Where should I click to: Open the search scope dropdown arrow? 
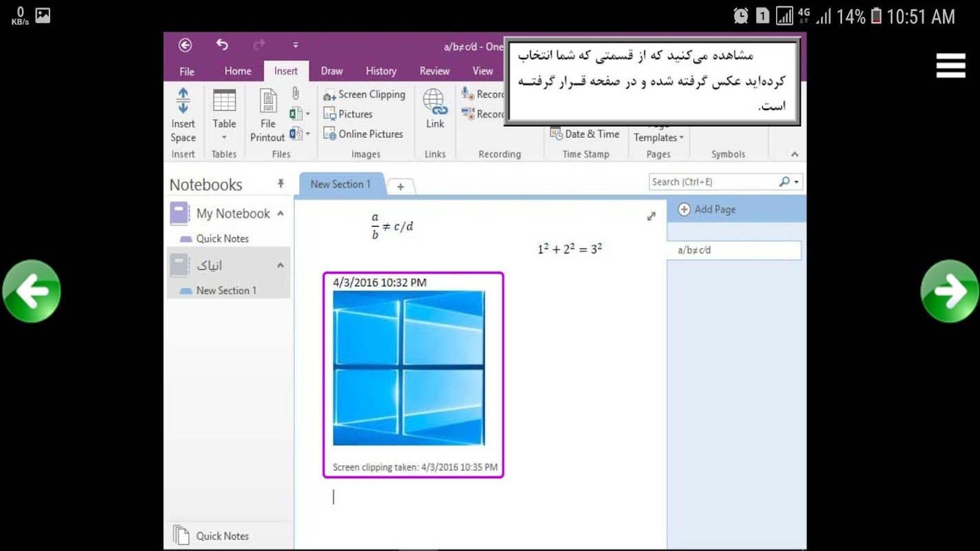797,183
